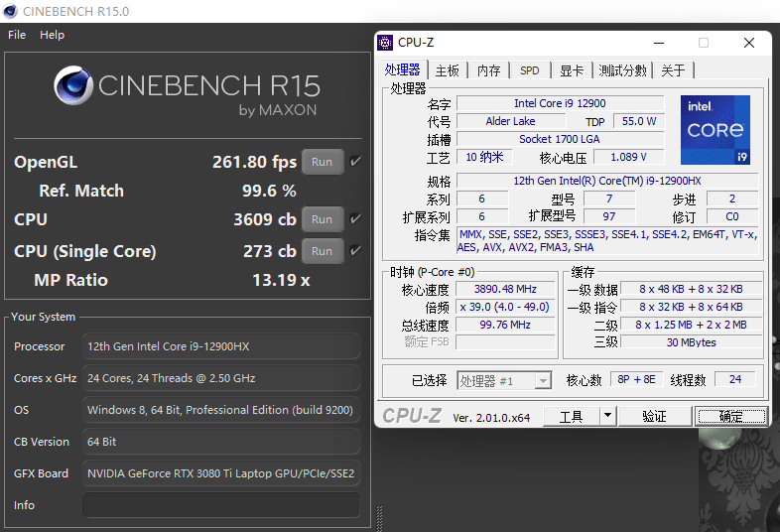
Task: Switch to the 内存 tab
Action: point(489,70)
